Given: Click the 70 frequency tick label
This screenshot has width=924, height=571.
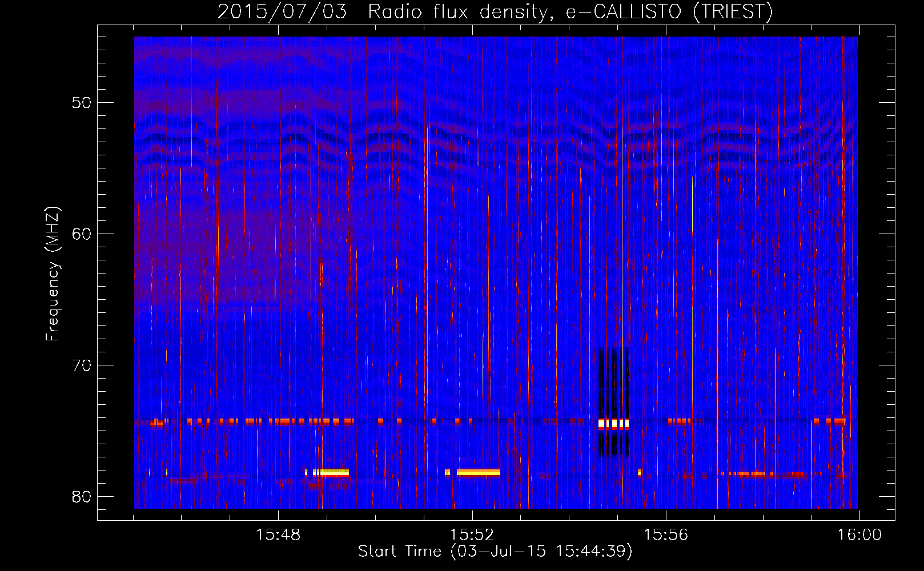Looking at the screenshot, I should coord(82,365).
